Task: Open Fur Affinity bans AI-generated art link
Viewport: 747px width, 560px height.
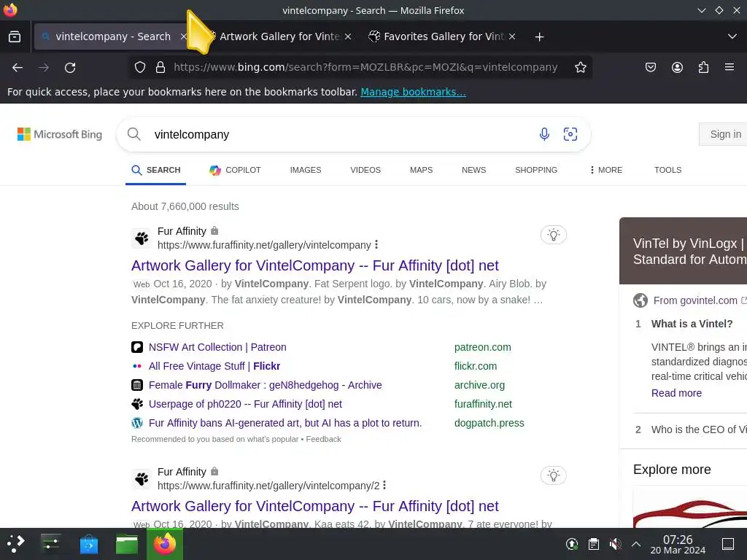Action: (x=285, y=424)
